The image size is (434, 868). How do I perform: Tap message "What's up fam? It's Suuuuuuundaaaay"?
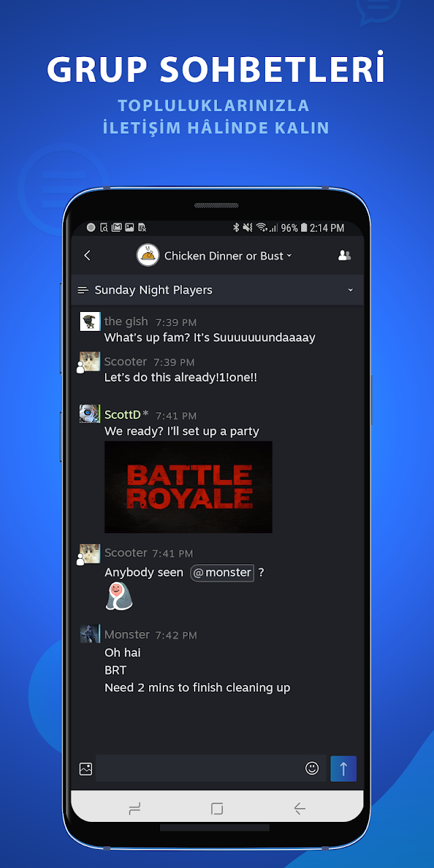(210, 337)
